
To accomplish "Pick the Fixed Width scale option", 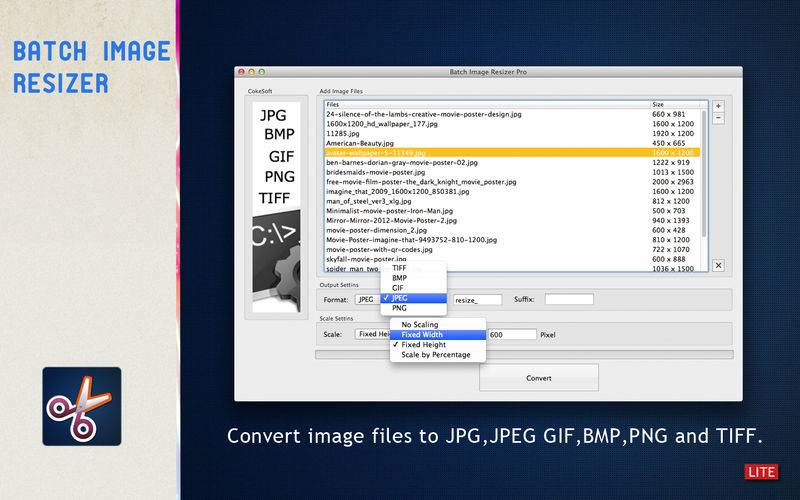I will click(x=438, y=335).
